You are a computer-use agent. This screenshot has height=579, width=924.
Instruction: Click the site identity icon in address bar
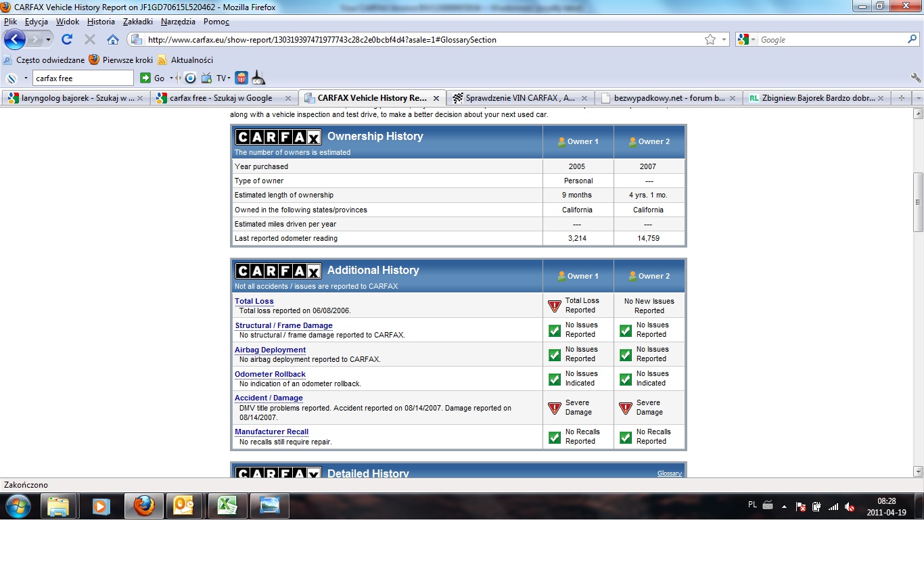136,40
